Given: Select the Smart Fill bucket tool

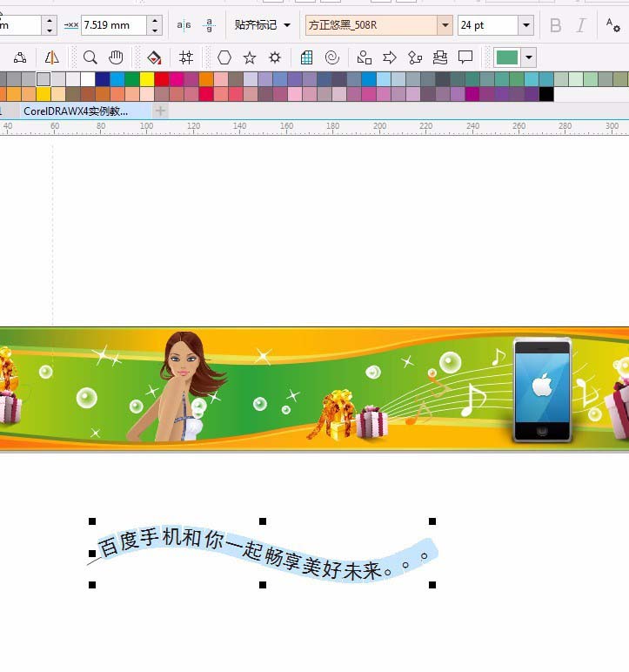Looking at the screenshot, I should pos(154,57).
